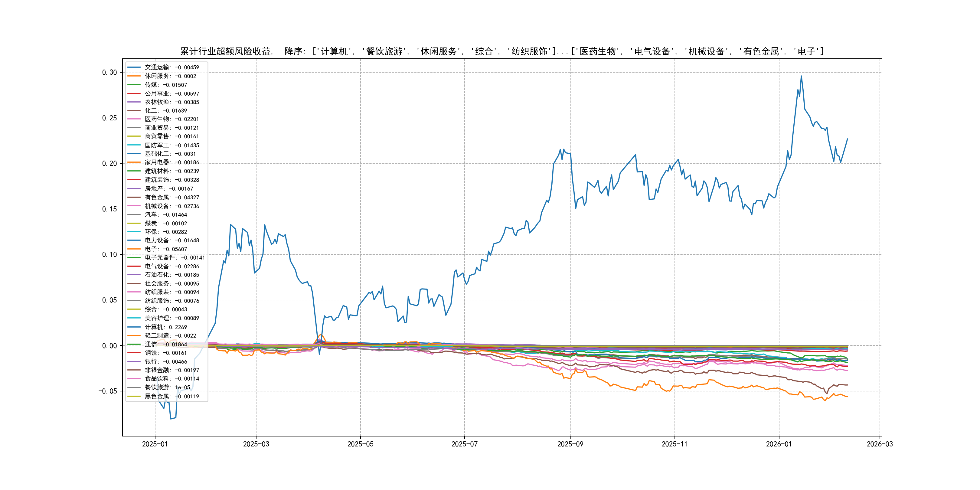Click the 2026-03 x-axis tick label
This screenshot has width=980, height=490.
click(879, 444)
